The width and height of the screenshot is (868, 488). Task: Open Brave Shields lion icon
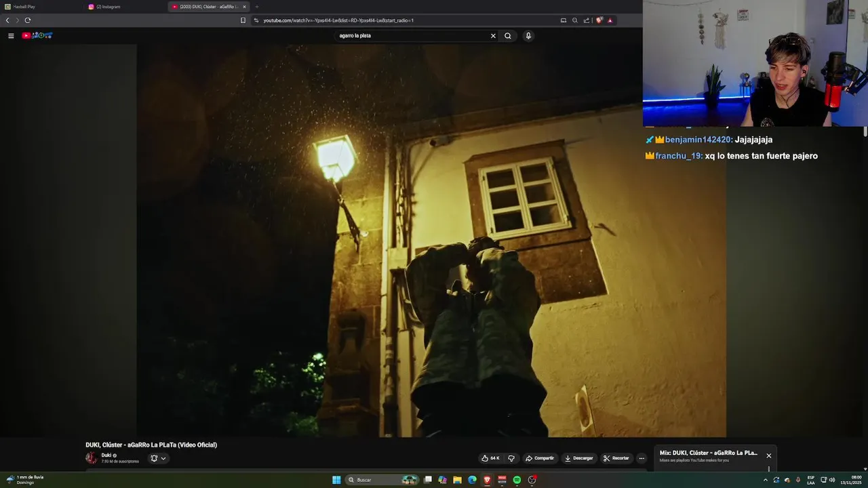click(599, 20)
